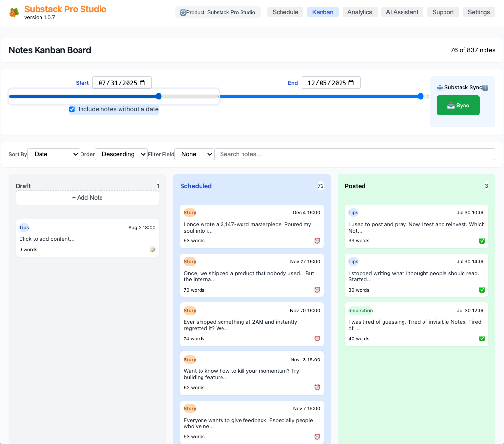Click Story tag on Nov 20 note
Viewport: 504px width, 444px height.
[x=190, y=311]
